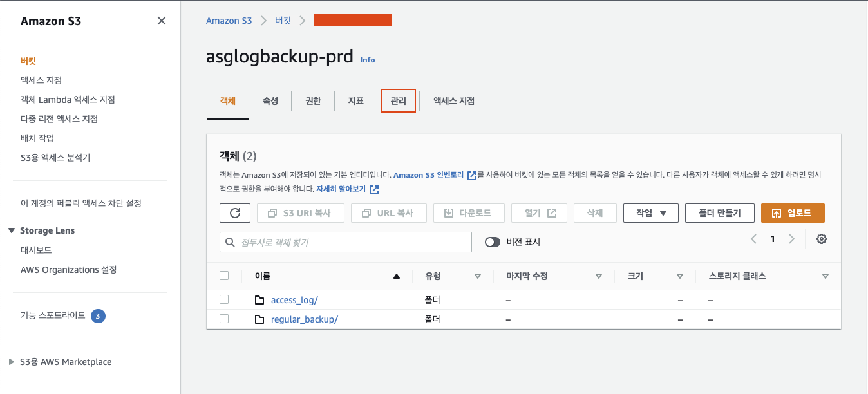Click the S3 URI 복사 button
The width and height of the screenshot is (868, 394).
coord(301,213)
